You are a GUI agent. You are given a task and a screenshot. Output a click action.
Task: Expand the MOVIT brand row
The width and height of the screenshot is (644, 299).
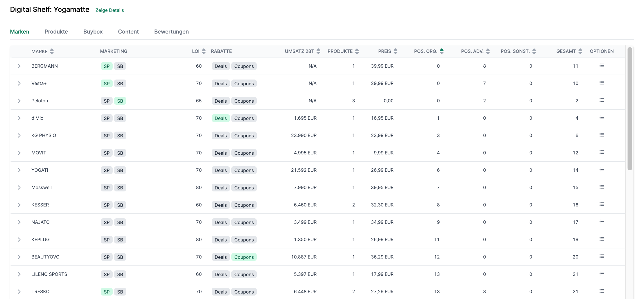19,153
